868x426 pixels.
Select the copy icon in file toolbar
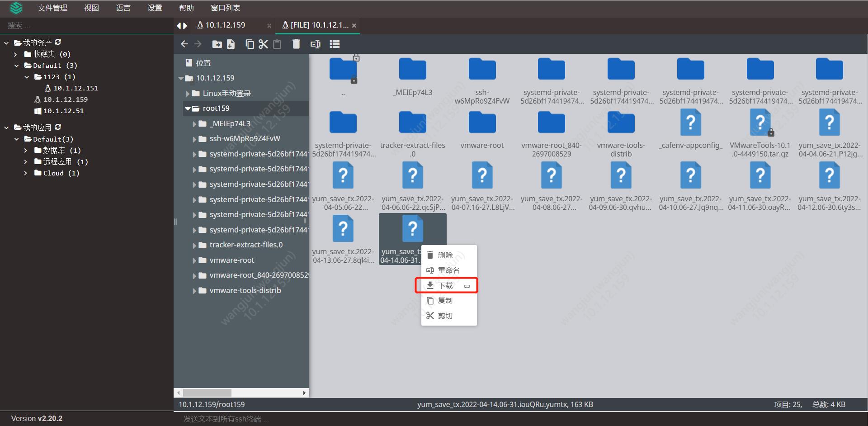click(250, 44)
